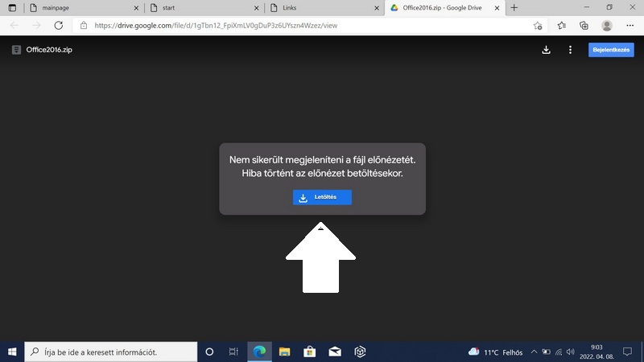The image size is (644, 362).
Task: Click the Edge profile avatar icon
Action: (x=607, y=25)
